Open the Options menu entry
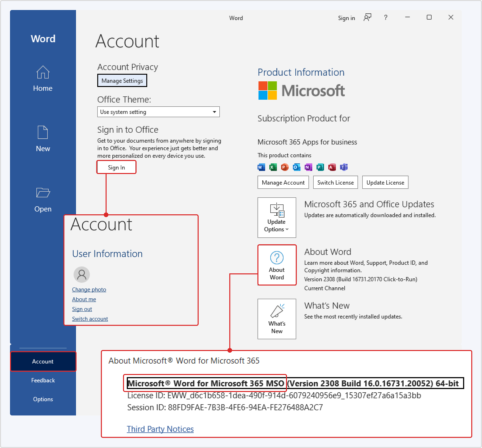The width and height of the screenshot is (482, 448). (x=43, y=399)
